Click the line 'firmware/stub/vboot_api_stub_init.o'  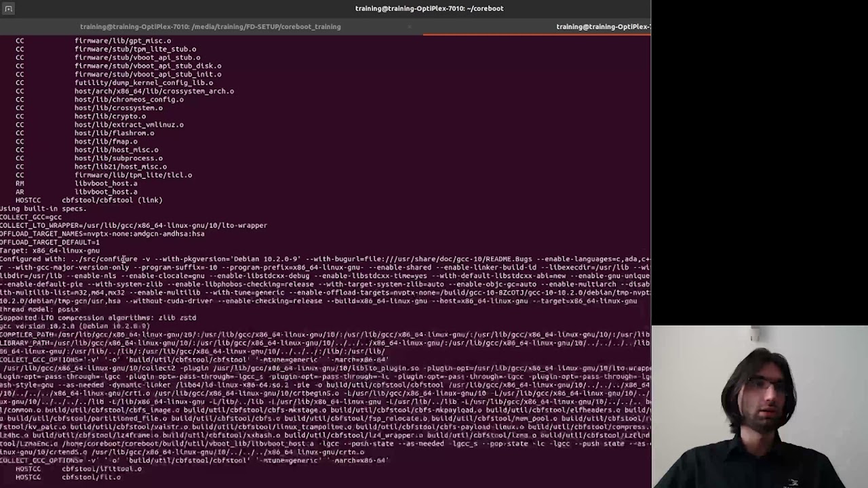coord(148,74)
